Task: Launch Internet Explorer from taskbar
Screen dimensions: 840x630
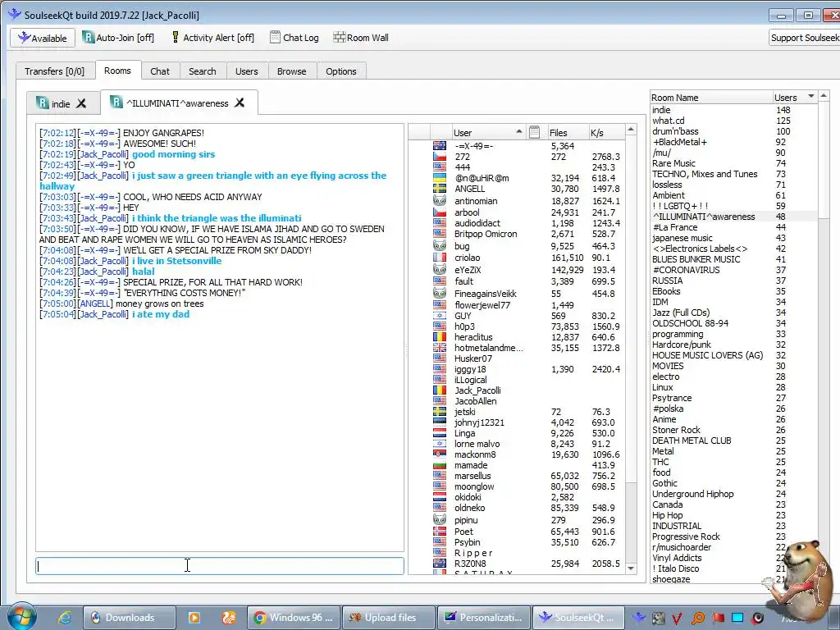Action: pyautogui.click(x=65, y=618)
